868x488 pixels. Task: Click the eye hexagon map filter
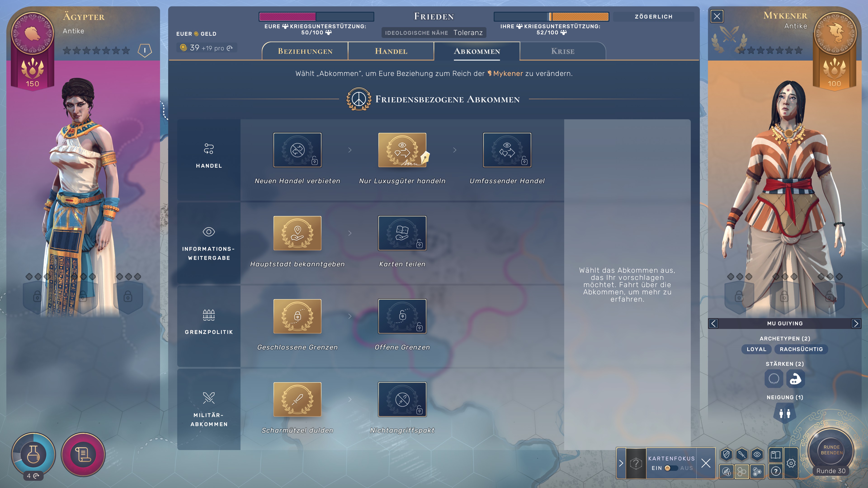[757, 455]
